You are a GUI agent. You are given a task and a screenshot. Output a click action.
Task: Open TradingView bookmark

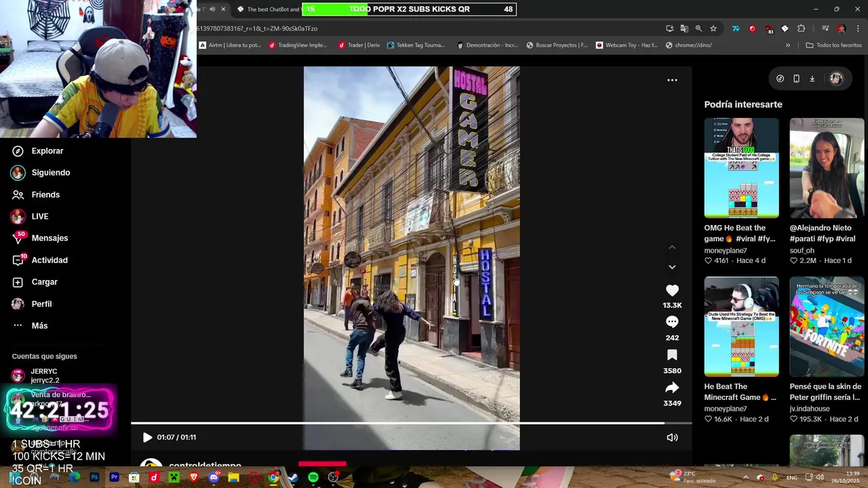coord(298,45)
